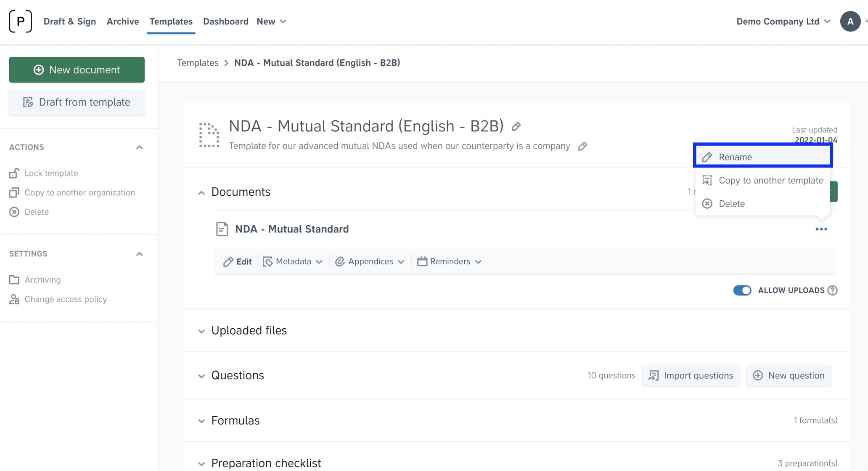Click Lock template in Actions
The image size is (868, 471).
(x=51, y=173)
